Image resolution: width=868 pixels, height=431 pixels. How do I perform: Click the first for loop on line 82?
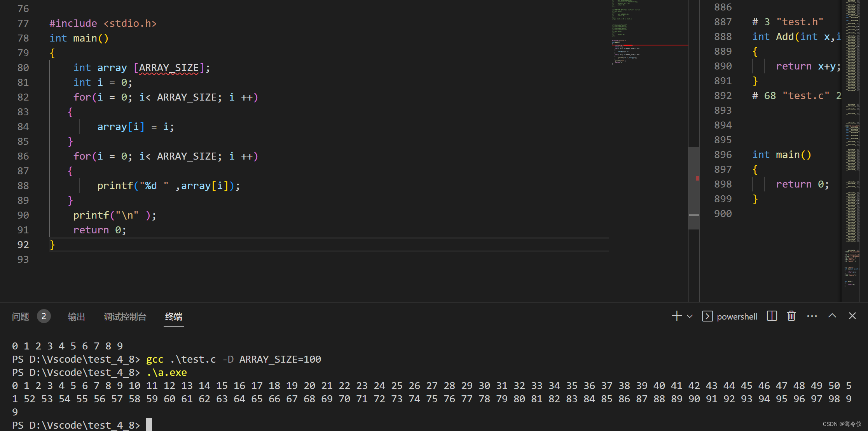[166, 97]
